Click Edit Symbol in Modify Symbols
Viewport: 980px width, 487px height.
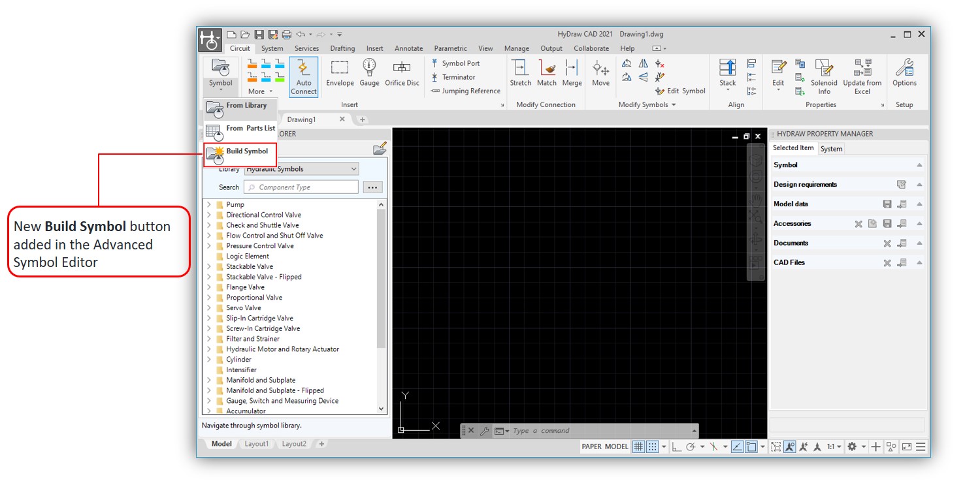click(x=680, y=91)
